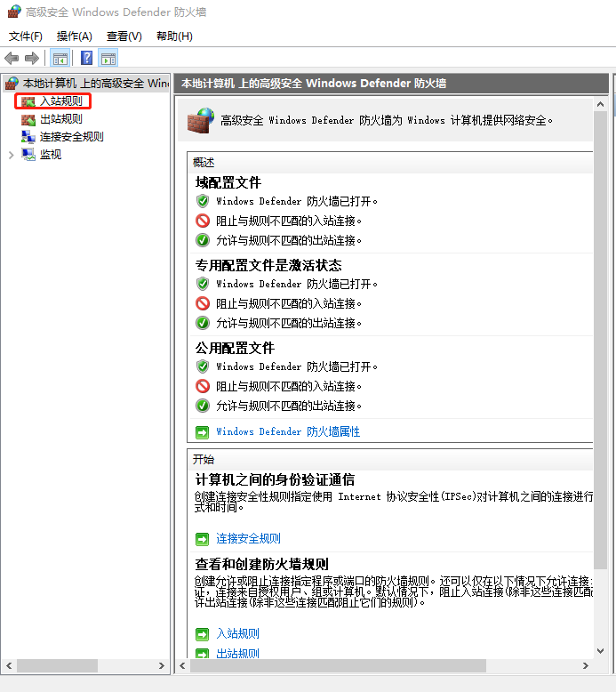The image size is (616, 692).
Task: Click the Back arrow toolbar icon
Action: [x=12, y=58]
